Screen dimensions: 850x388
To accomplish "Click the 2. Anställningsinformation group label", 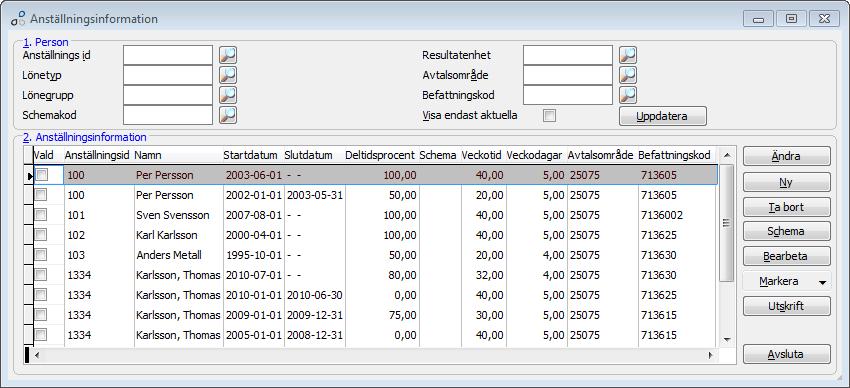I will (x=84, y=137).
